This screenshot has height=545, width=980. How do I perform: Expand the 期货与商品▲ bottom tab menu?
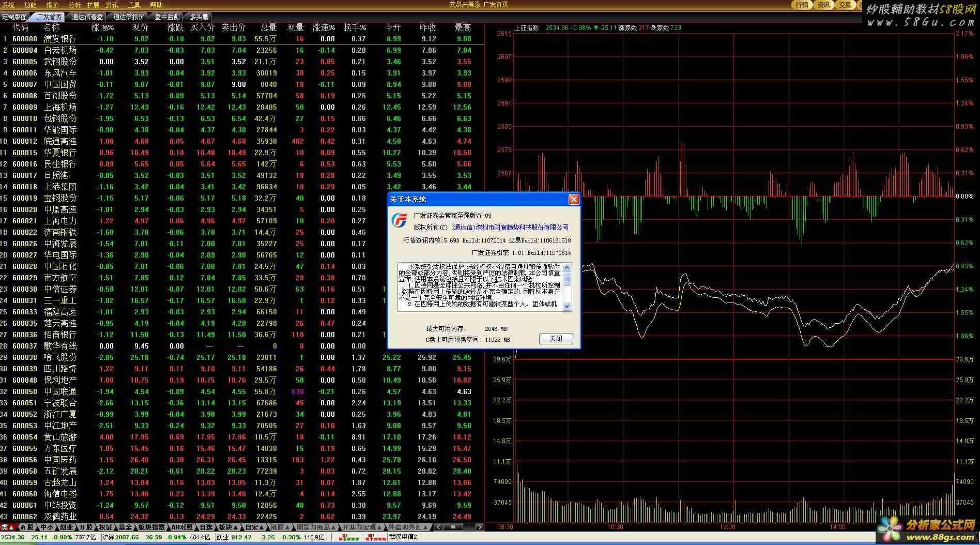[316, 527]
